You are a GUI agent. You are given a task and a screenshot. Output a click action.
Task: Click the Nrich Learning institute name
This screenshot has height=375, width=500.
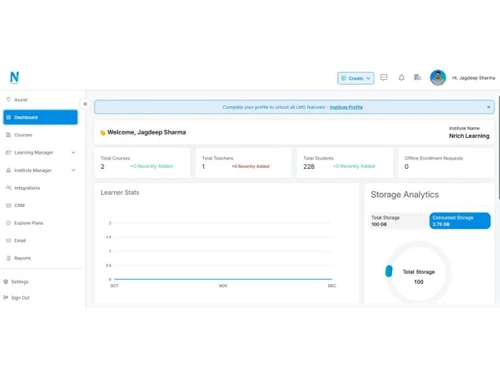tap(469, 136)
